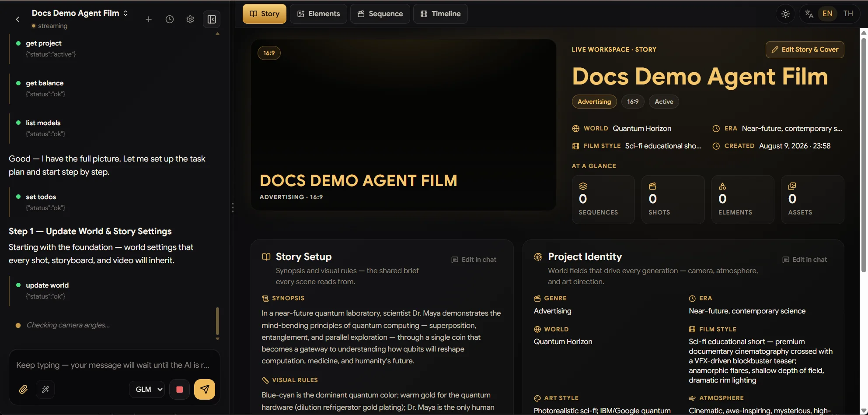Click the magic wand enhance icon

(45, 389)
